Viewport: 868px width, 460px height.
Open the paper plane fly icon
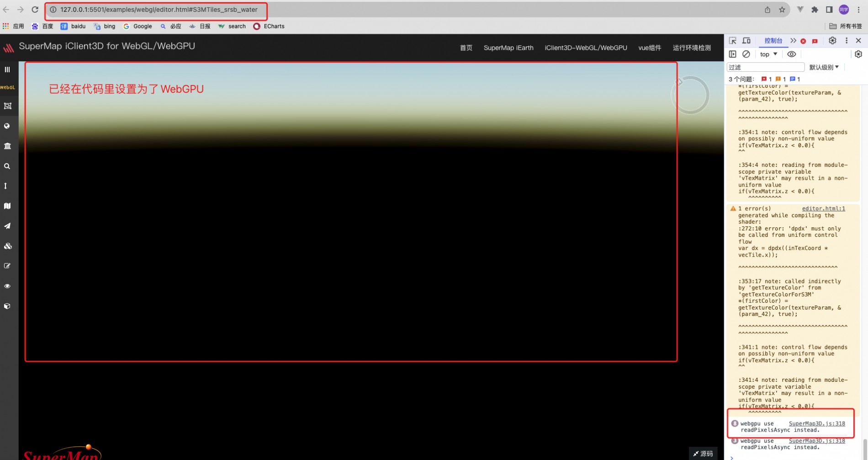pyautogui.click(x=7, y=226)
